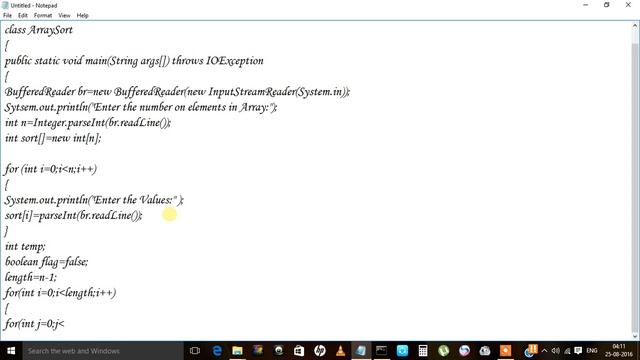Open the Calculator from the taskbar
This screenshot has height=360, width=640.
(x=423, y=351)
